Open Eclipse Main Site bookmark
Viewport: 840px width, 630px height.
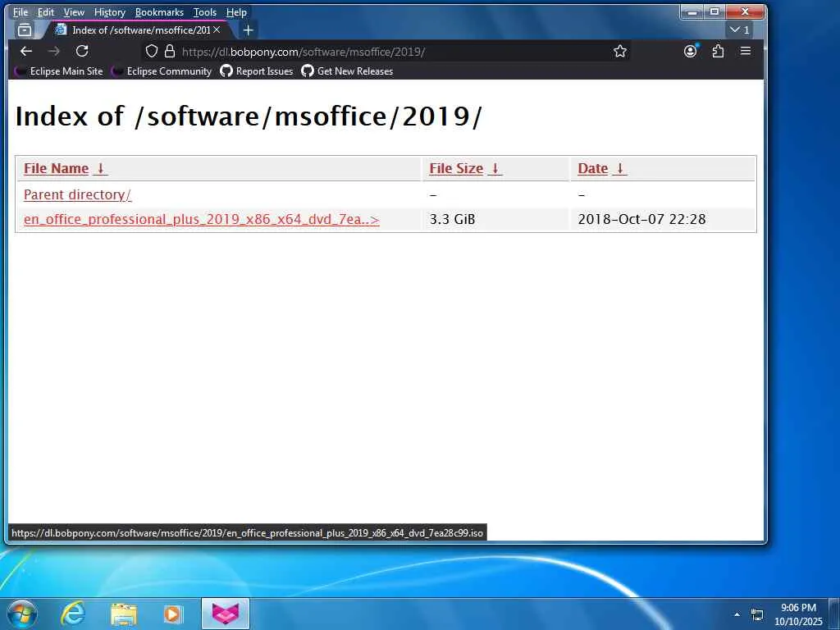[x=59, y=71]
